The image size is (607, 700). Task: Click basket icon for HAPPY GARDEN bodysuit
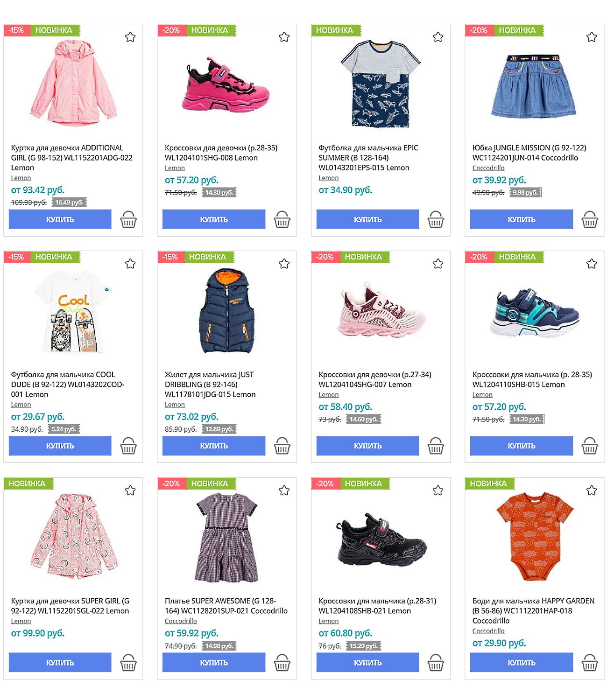pyautogui.click(x=590, y=663)
